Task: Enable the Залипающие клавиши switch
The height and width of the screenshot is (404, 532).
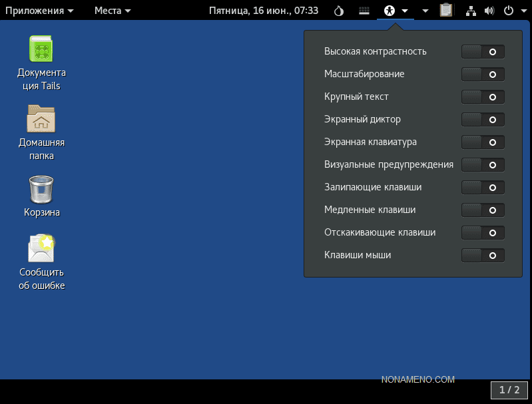Action: (482, 188)
